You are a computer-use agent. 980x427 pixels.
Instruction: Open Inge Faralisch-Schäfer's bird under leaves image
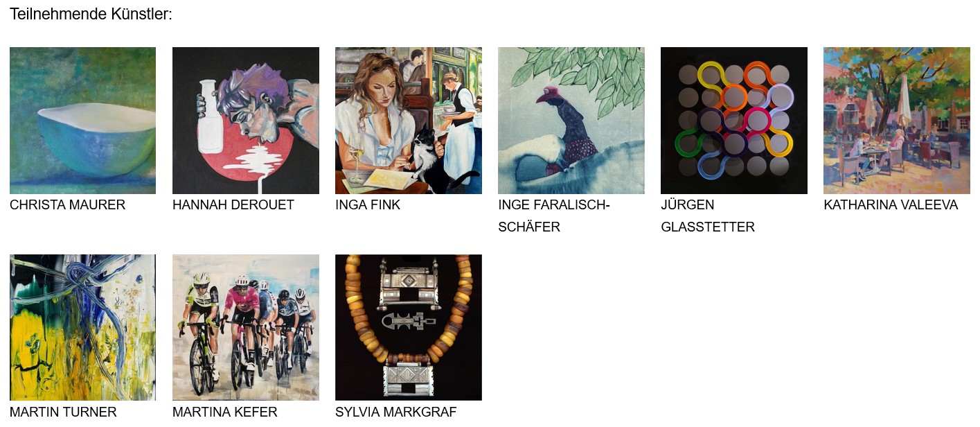point(571,121)
